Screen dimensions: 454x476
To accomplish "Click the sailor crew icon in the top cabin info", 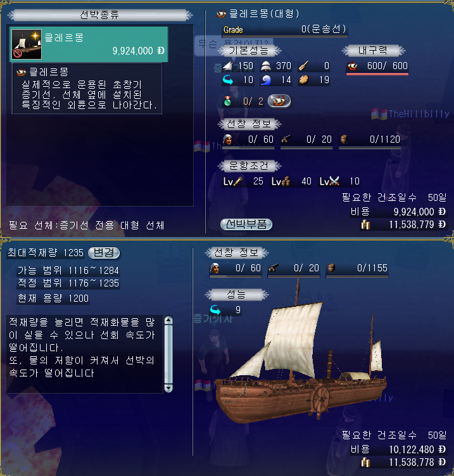I will point(227,139).
